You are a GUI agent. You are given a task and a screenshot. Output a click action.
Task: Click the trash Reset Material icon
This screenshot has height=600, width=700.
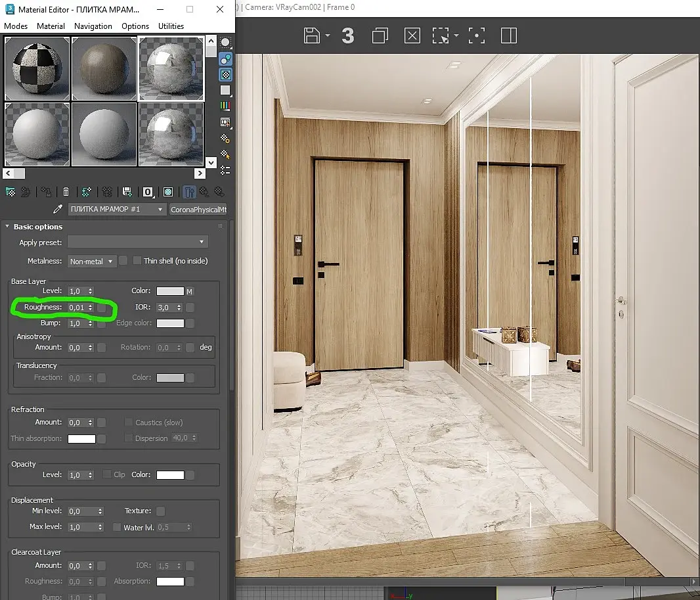(66, 192)
